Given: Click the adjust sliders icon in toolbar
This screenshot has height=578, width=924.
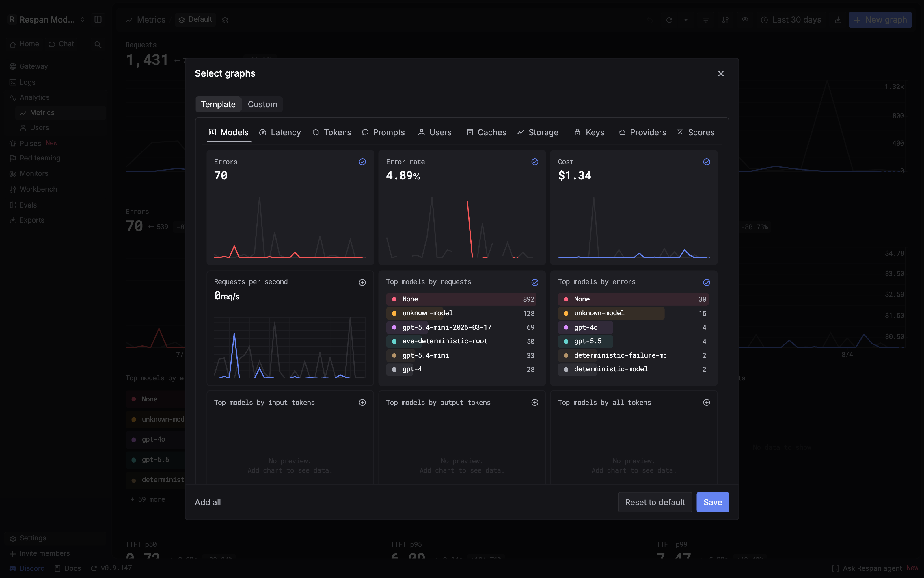Looking at the screenshot, I should click(x=725, y=20).
